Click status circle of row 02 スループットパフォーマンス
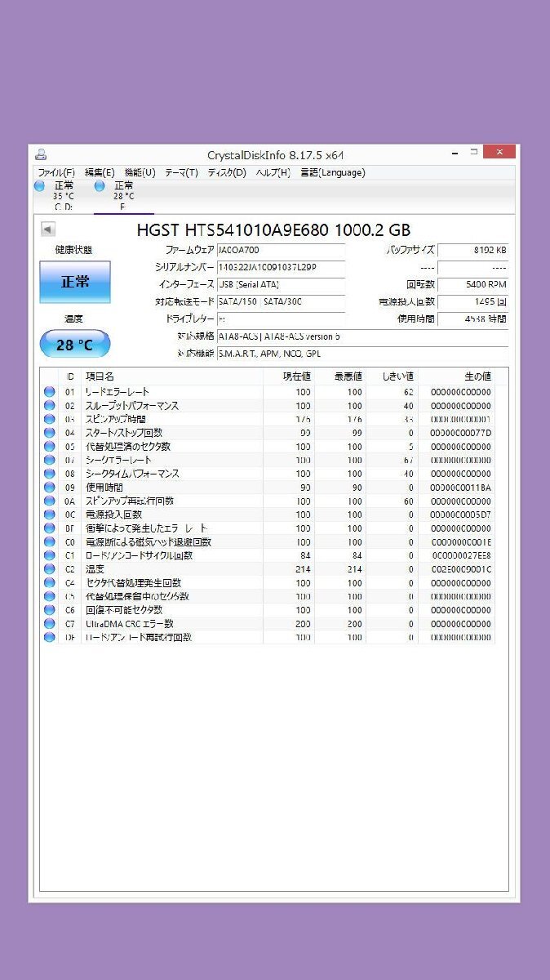This screenshot has height=980, width=550. (50, 406)
